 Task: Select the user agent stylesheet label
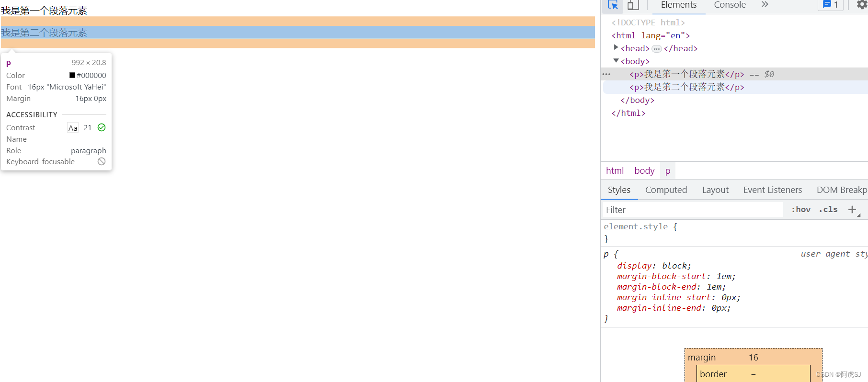tap(834, 254)
